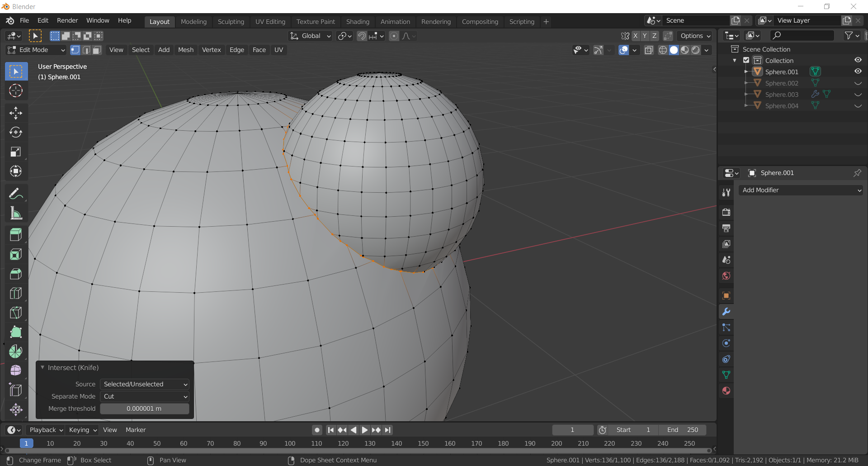Open Playback dropdown in timeline

click(x=46, y=430)
